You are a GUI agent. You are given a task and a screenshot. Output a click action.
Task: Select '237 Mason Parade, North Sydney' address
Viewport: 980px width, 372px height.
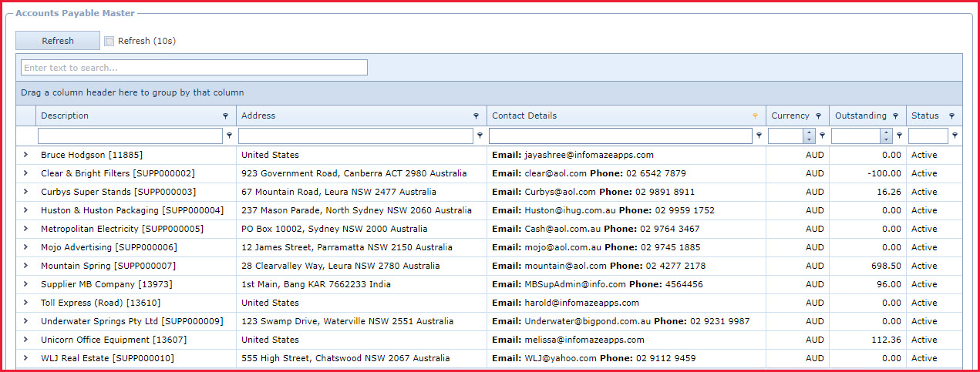(x=356, y=210)
